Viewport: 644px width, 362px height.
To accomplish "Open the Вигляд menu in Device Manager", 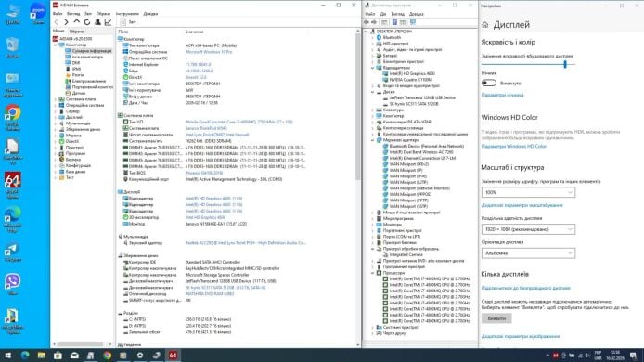I will (x=397, y=14).
